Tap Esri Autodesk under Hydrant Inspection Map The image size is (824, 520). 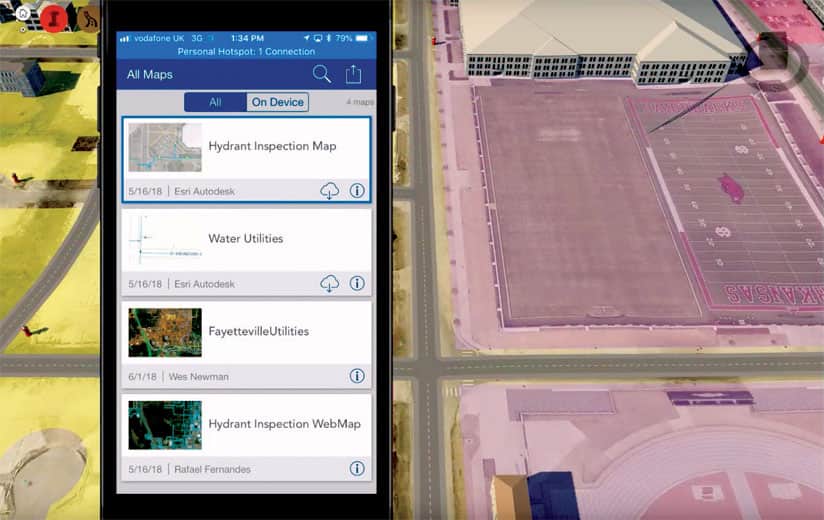click(x=204, y=191)
